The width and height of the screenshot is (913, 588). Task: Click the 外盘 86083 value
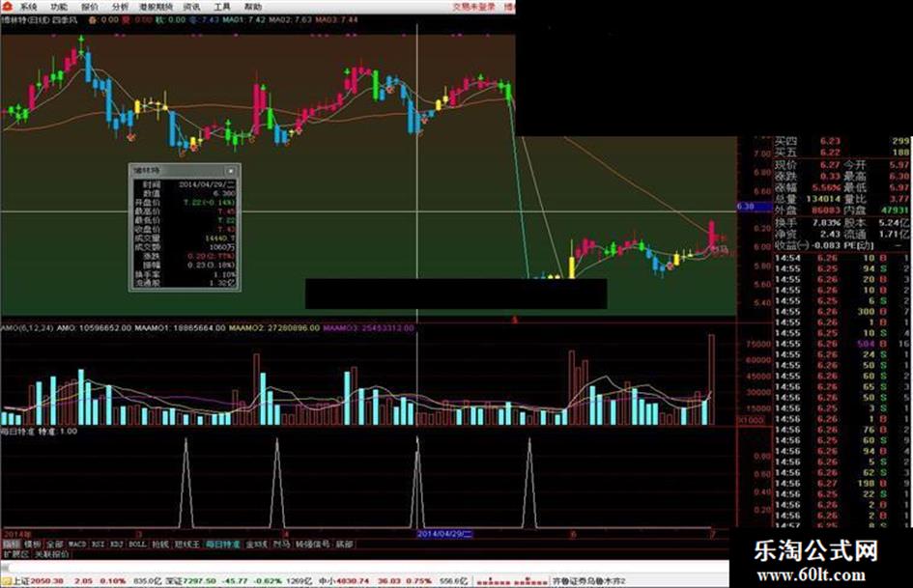(x=826, y=210)
